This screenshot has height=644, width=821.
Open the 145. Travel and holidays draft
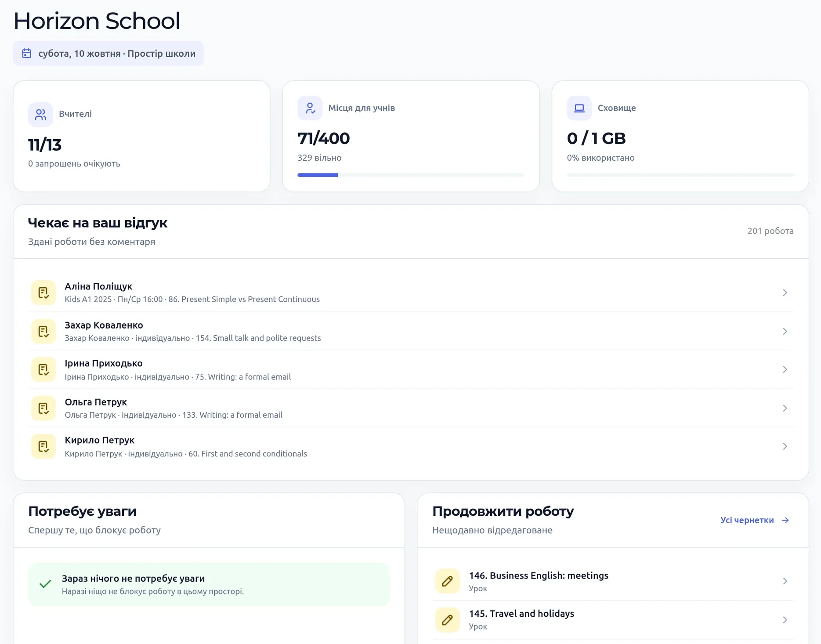(613, 620)
